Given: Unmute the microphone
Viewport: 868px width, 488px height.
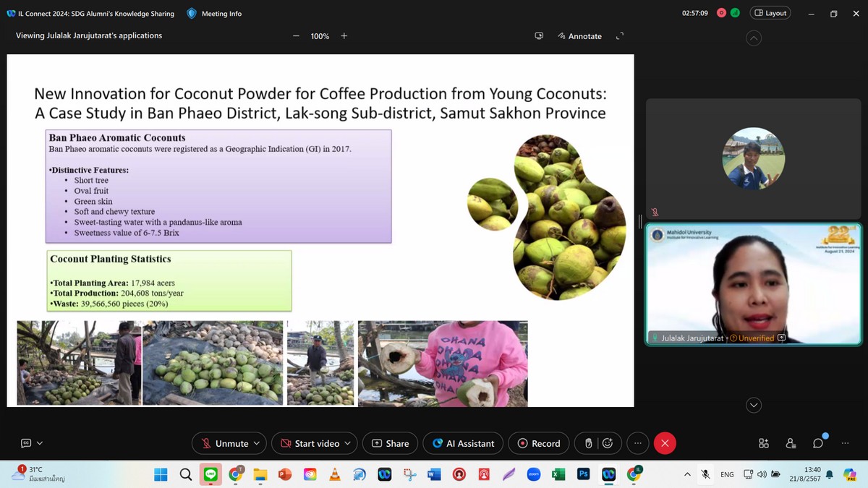Looking at the screenshot, I should pos(224,443).
